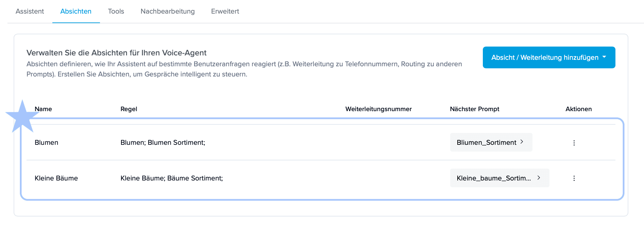Click the Name column header

tap(44, 109)
